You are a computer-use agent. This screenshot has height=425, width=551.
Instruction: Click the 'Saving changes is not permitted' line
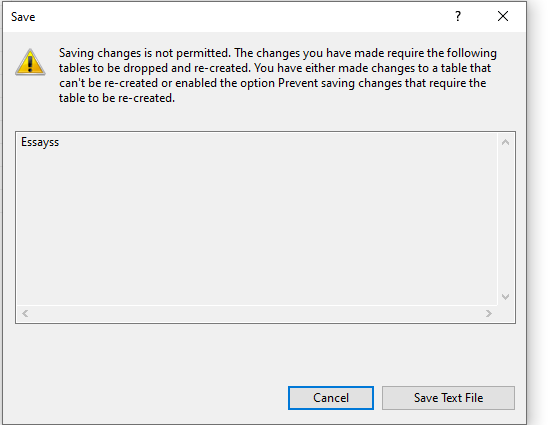coord(278,53)
